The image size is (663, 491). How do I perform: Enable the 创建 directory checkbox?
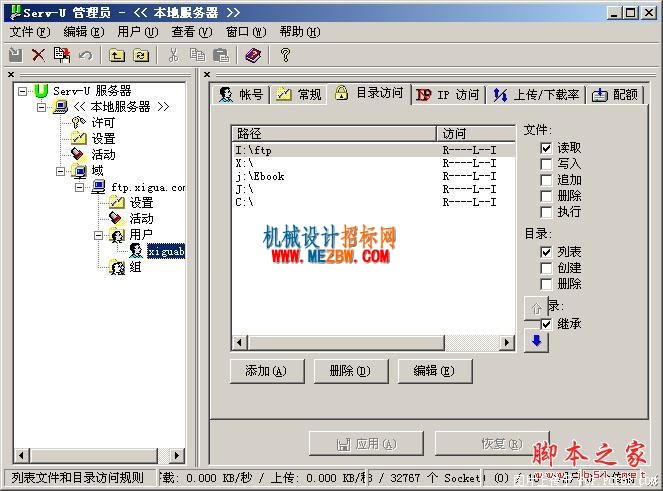546,268
